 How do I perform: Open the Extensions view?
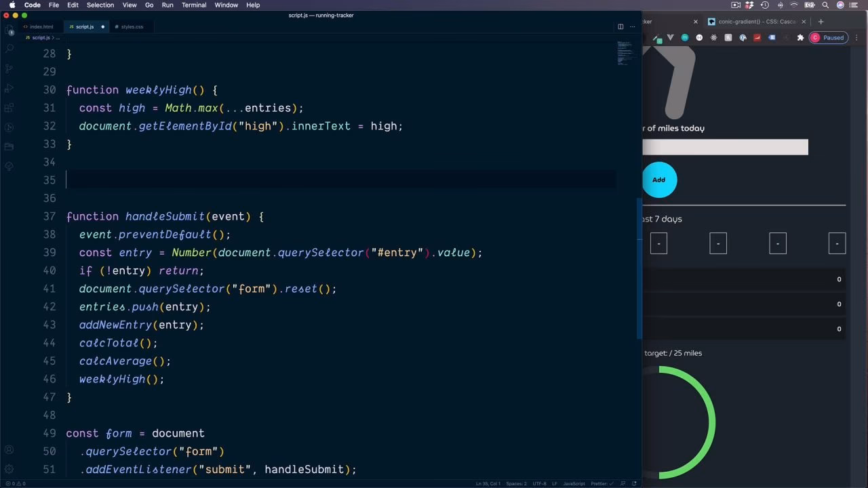[x=9, y=108]
